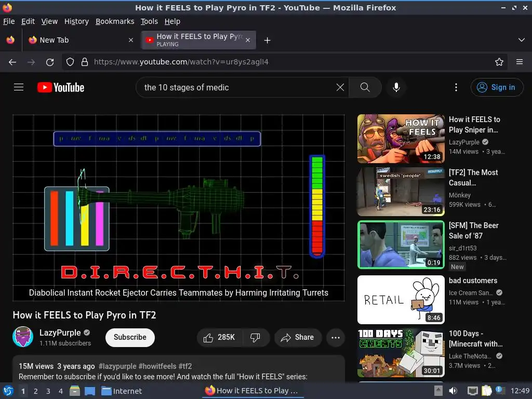532x399 pixels.
Task: Subscribe to LazyPurple channel
Action: pos(130,337)
